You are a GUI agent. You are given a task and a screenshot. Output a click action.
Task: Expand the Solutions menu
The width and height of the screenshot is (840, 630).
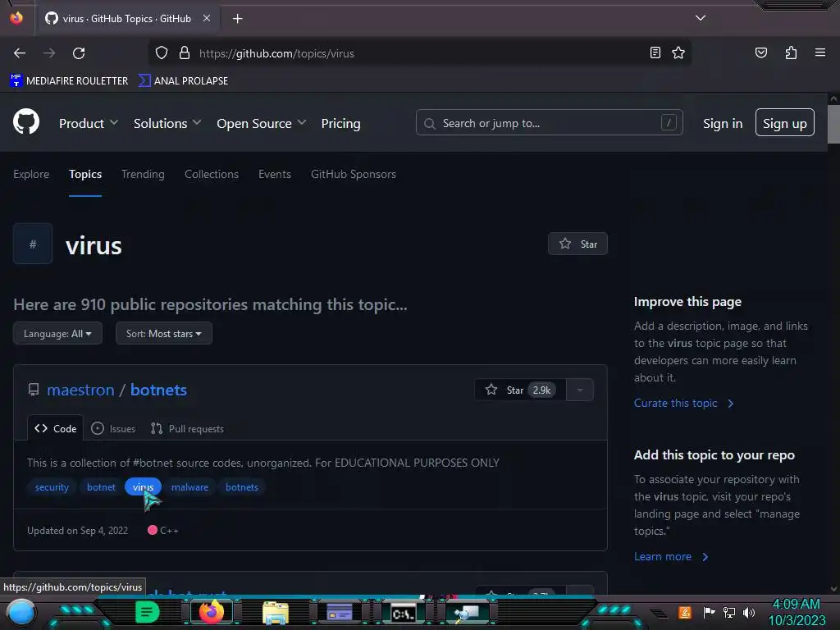167,123
